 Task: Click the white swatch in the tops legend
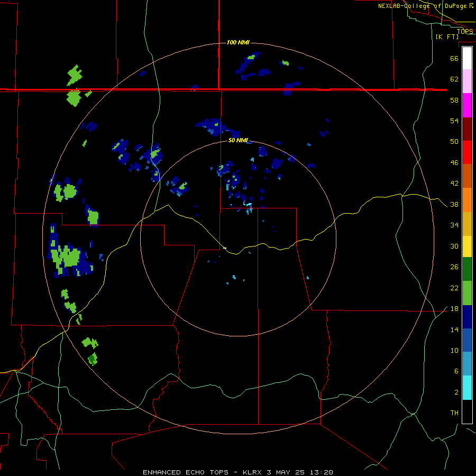(x=467, y=58)
